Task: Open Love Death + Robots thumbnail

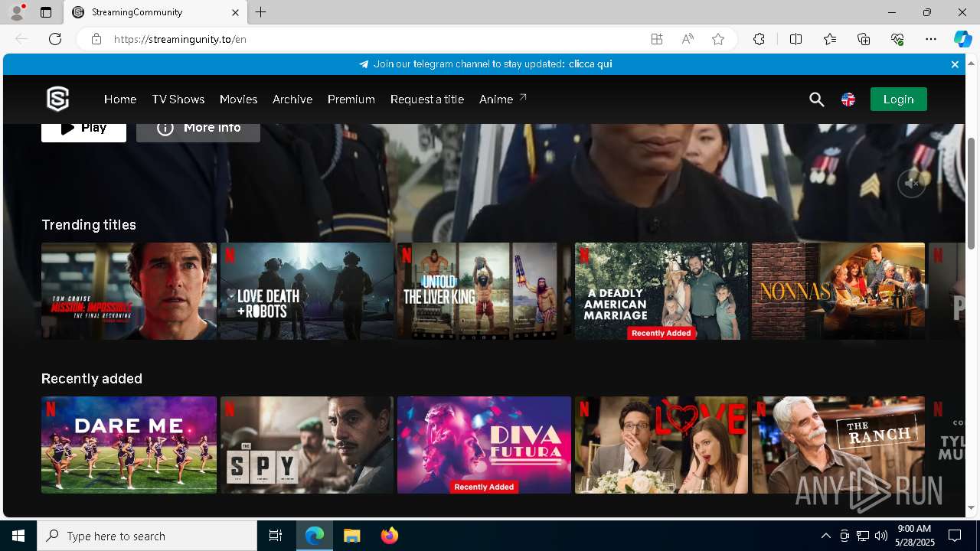Action: pos(307,291)
